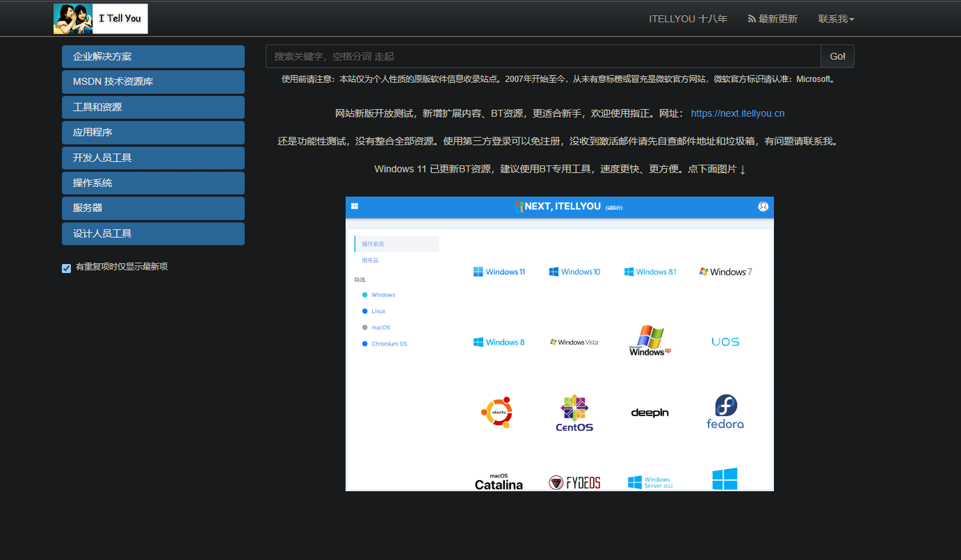Select Windows XP in the grid

point(649,341)
